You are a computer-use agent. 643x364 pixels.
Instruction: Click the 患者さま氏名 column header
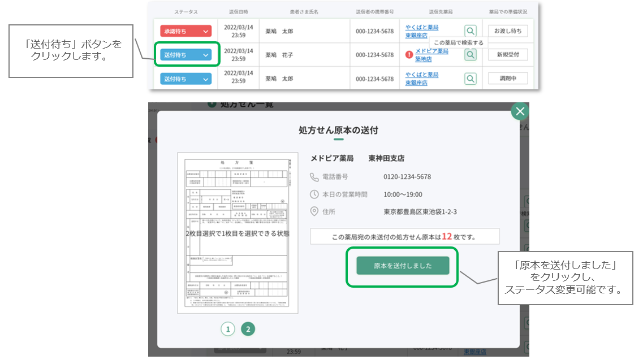pyautogui.click(x=304, y=12)
